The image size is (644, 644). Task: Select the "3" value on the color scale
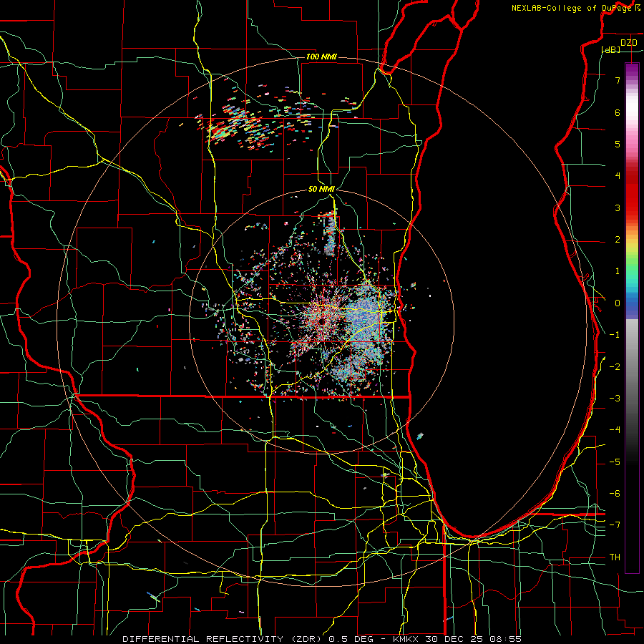[x=618, y=208]
